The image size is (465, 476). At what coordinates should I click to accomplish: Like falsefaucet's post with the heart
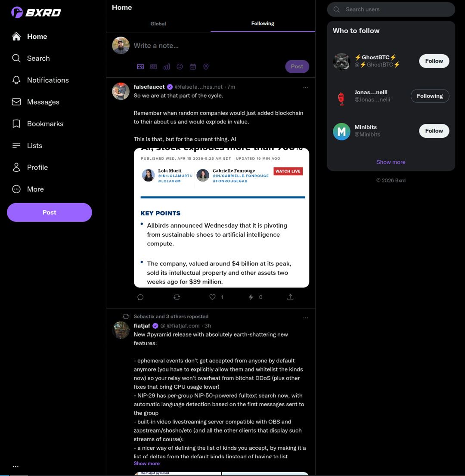point(212,297)
